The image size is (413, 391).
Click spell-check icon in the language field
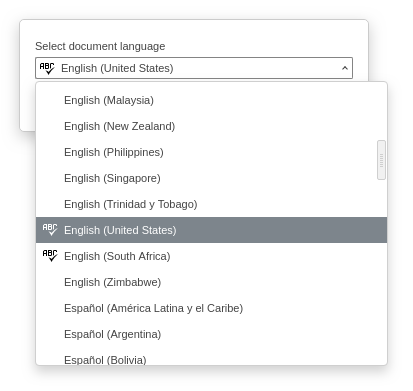[x=47, y=68]
